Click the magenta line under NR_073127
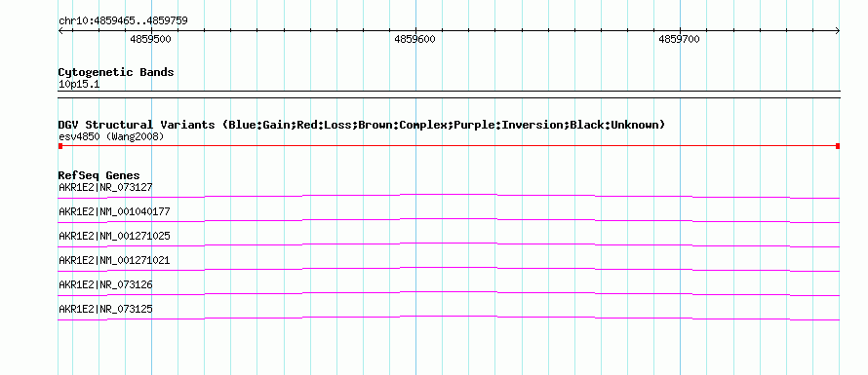868x375 pixels. 449,196
